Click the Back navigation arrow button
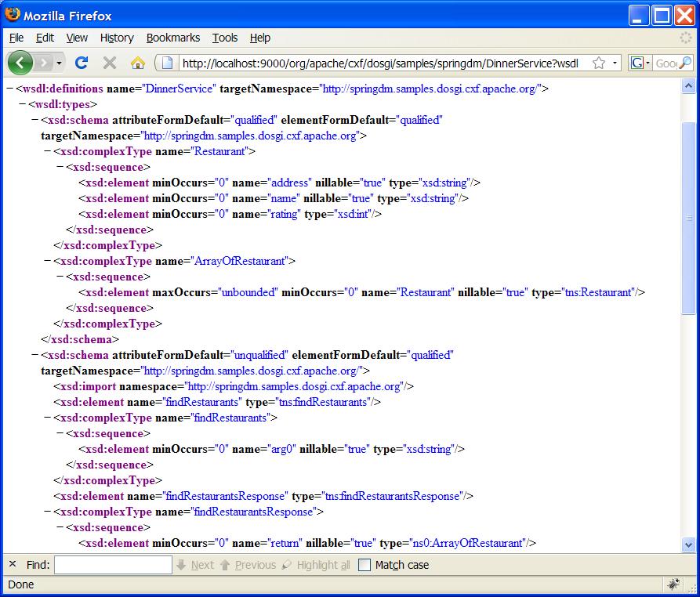The height and width of the screenshot is (597, 700). coord(20,63)
